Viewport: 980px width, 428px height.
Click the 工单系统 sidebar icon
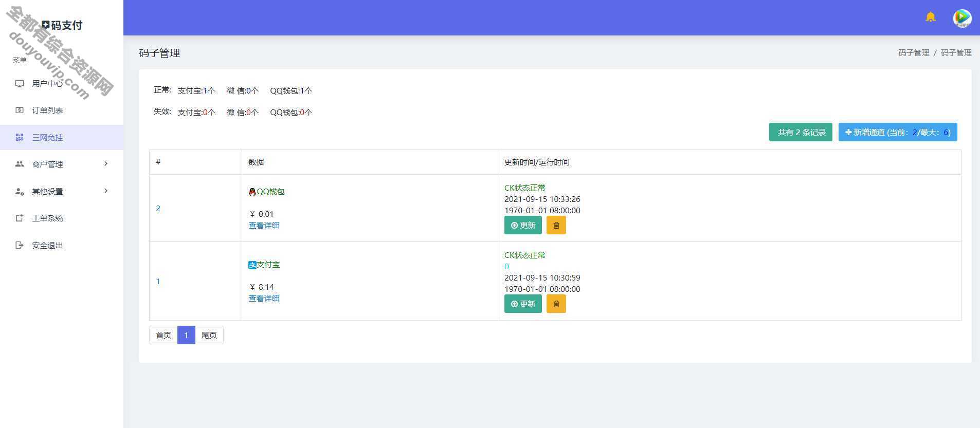pos(20,218)
